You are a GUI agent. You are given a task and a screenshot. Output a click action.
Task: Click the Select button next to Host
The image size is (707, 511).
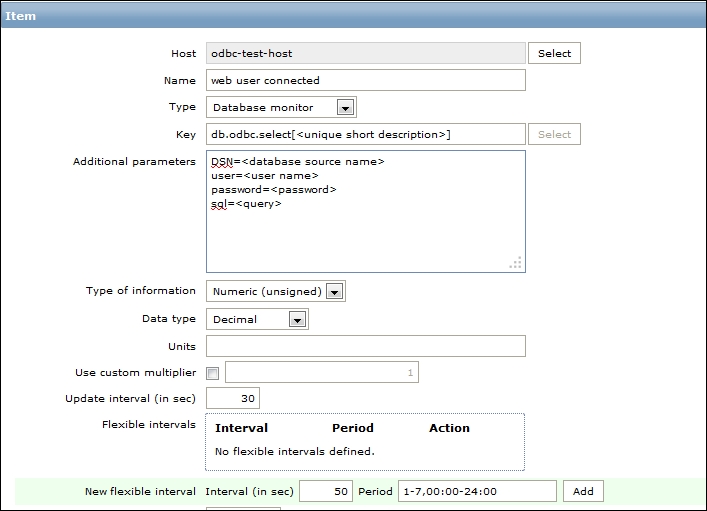click(x=554, y=53)
